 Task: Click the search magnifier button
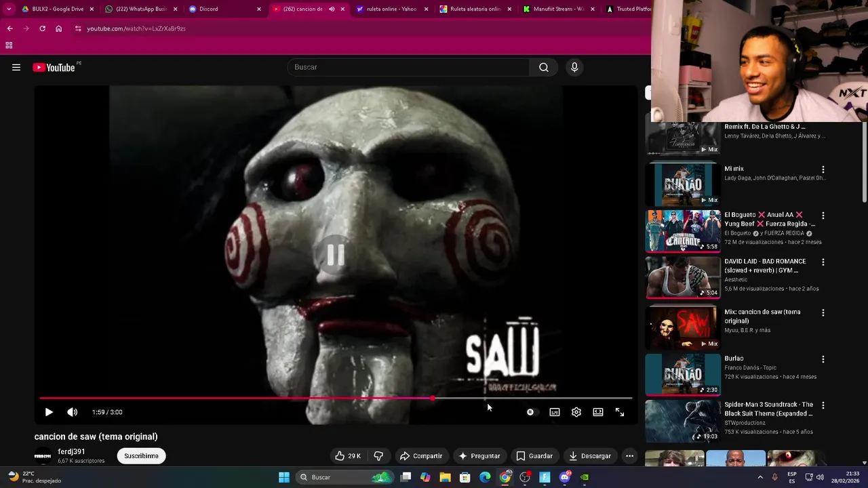(x=544, y=67)
